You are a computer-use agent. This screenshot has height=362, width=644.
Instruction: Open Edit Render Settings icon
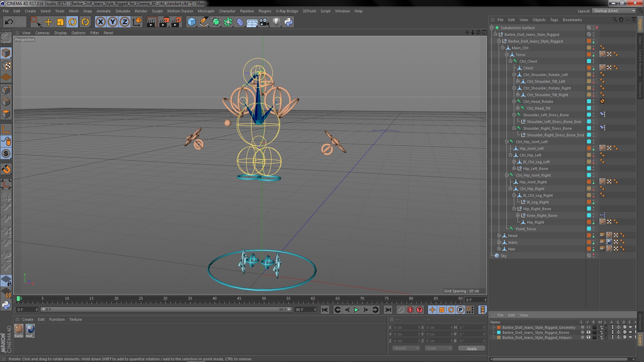176,22
